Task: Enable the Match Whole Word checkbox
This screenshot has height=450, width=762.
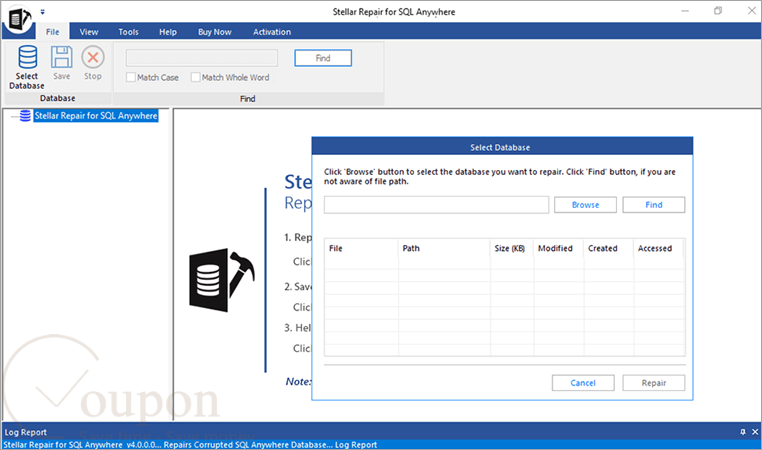Action: point(195,77)
